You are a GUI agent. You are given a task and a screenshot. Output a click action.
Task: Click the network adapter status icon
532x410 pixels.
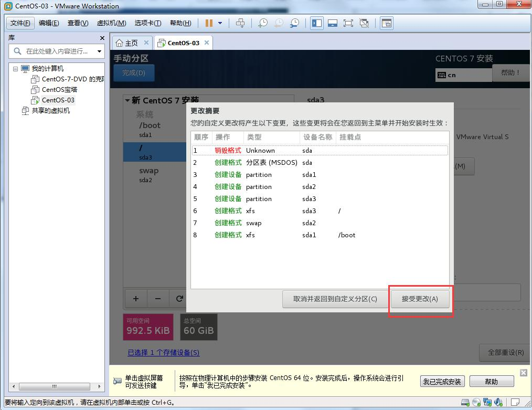[x=487, y=403]
